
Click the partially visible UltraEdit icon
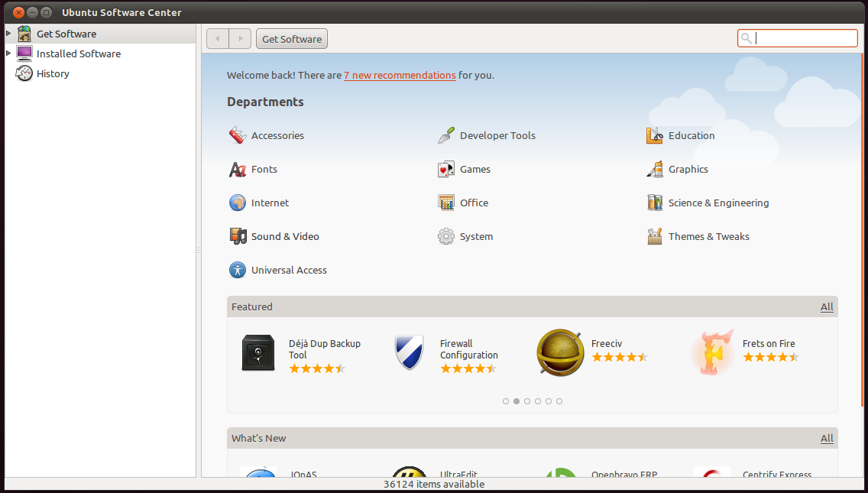tap(409, 472)
